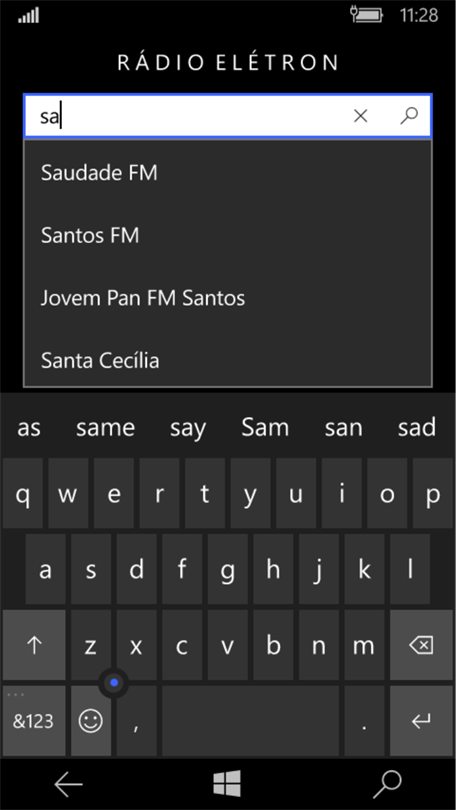The image size is (456, 810).
Task: Tap the space bar key
Action: 250,720
